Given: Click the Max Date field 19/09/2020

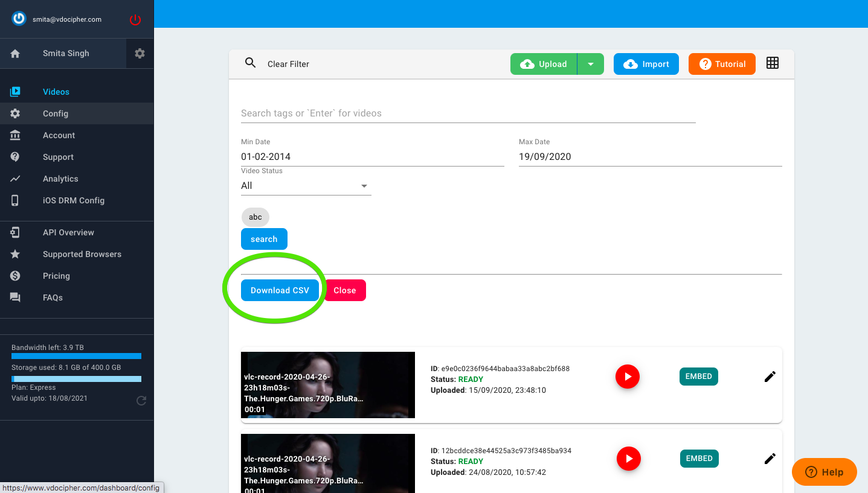Looking at the screenshot, I should [650, 157].
